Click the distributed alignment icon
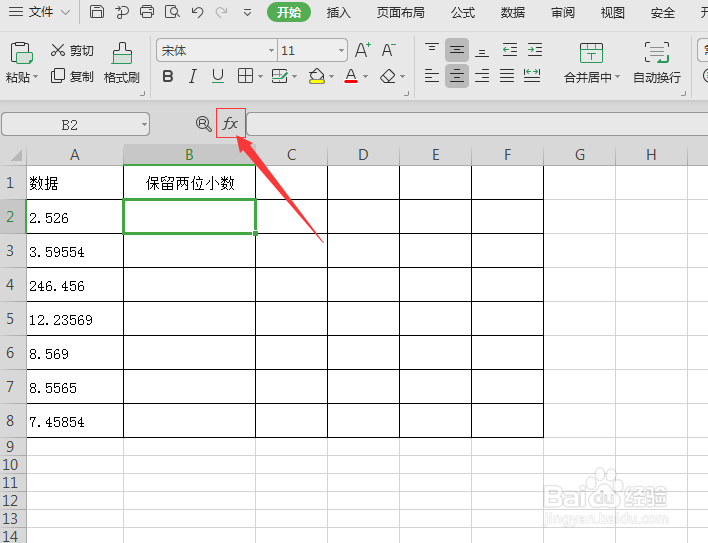The width and height of the screenshot is (708, 543). 532,75
